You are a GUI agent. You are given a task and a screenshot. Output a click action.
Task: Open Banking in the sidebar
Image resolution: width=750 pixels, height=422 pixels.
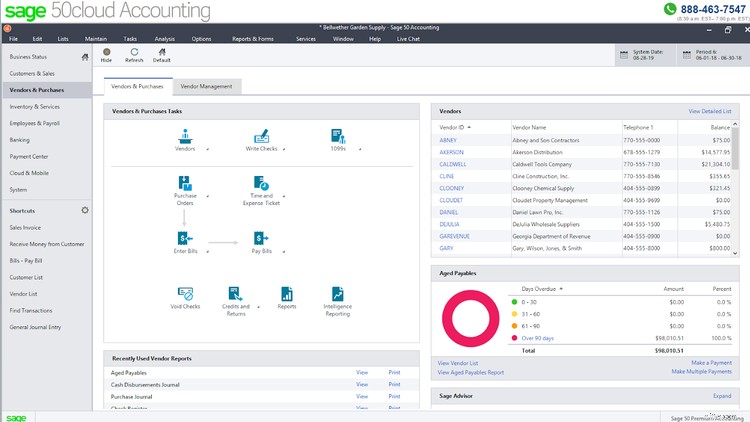pos(20,140)
